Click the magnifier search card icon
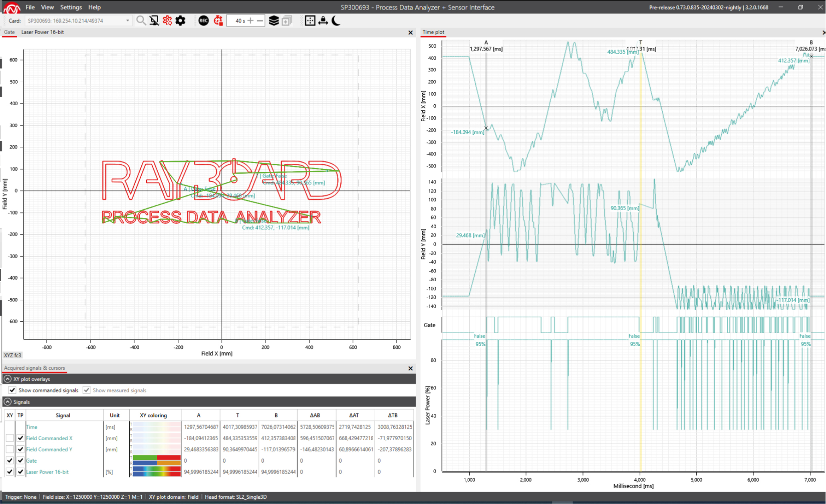Viewport: 826px width, 504px height. (x=141, y=20)
